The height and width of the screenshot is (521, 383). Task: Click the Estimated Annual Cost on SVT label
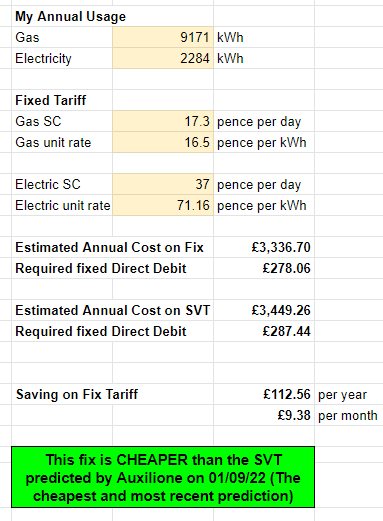[113, 310]
